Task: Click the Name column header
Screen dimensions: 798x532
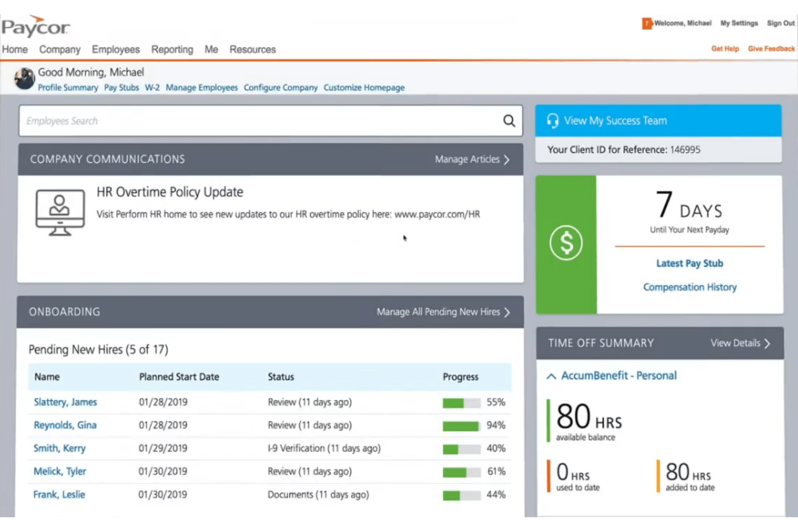Action: pos(47,377)
